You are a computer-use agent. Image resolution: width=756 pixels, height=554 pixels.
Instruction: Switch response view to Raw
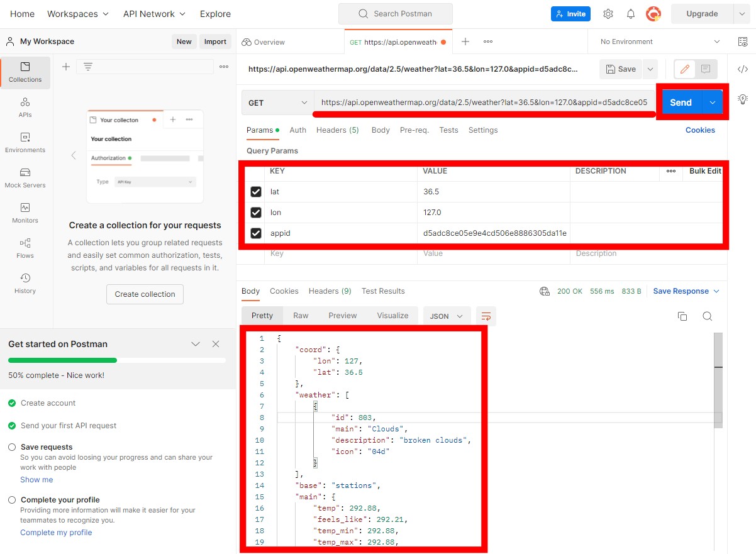tap(301, 316)
